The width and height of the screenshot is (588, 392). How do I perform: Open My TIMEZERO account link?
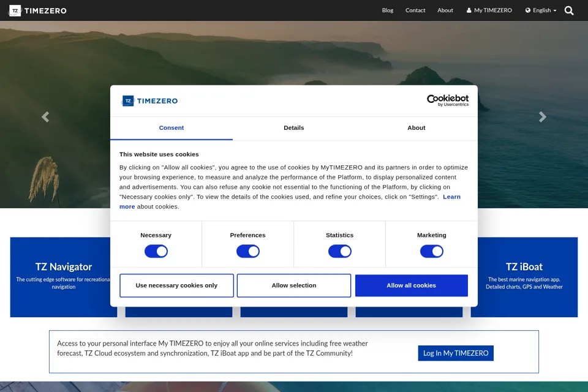(x=489, y=10)
